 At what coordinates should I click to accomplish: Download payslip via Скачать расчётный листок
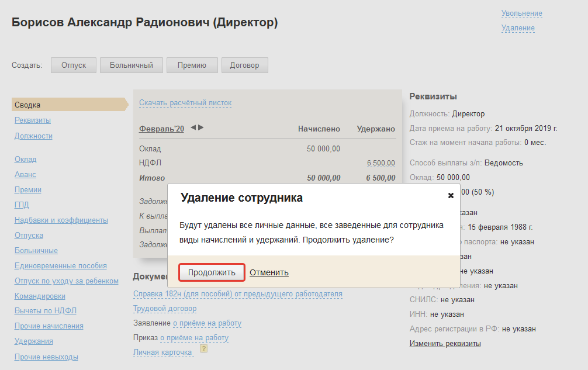point(185,103)
